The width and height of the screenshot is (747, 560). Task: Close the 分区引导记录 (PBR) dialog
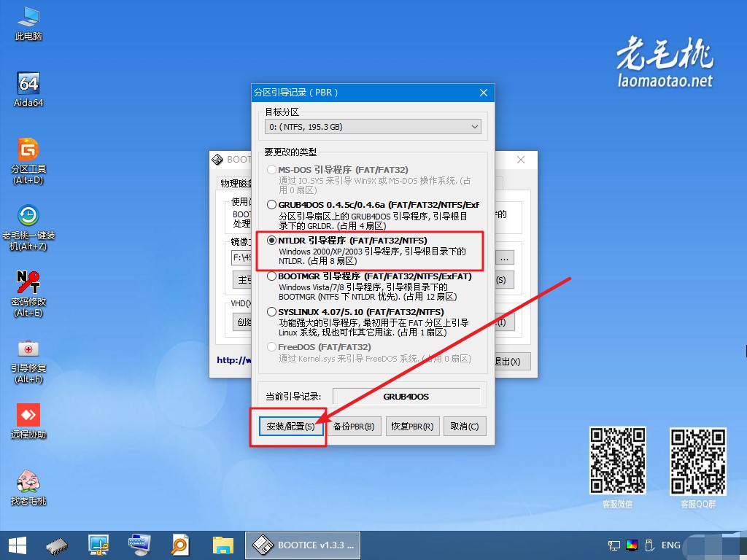point(484,93)
